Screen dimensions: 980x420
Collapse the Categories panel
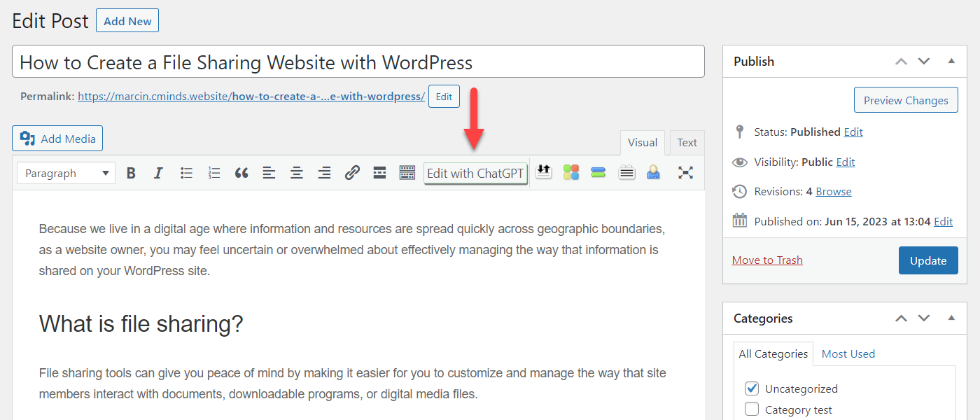(951, 318)
